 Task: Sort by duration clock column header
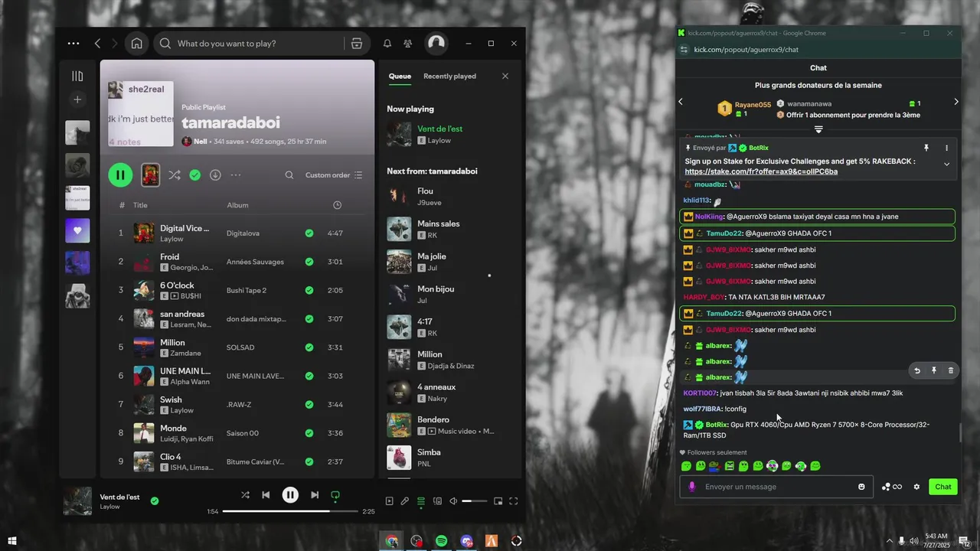coord(338,205)
